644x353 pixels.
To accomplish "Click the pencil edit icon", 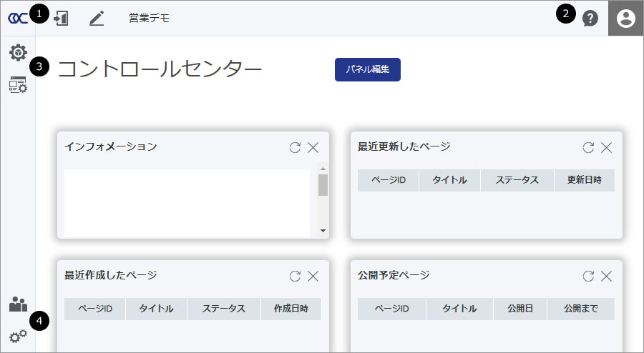I will point(97,19).
